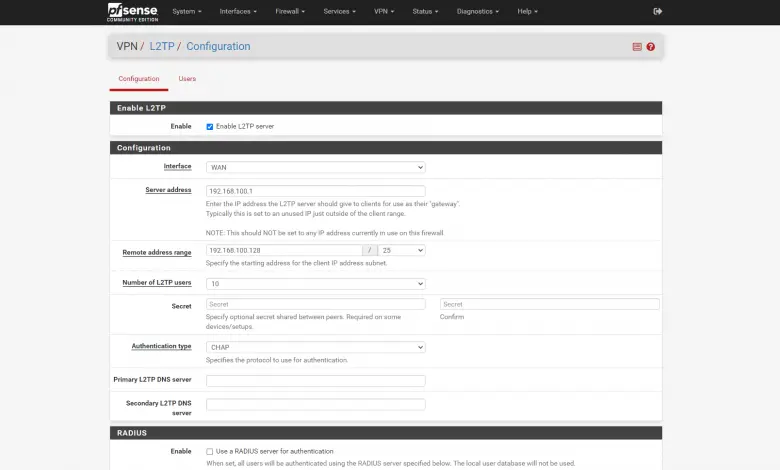Open the Firewall menu
The height and width of the screenshot is (470, 780).
pos(290,11)
